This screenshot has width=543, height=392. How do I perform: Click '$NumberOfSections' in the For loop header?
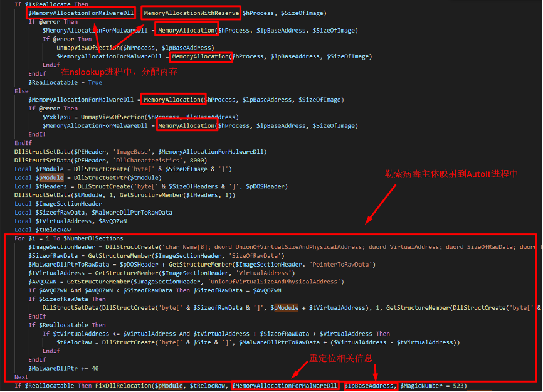[93, 238]
